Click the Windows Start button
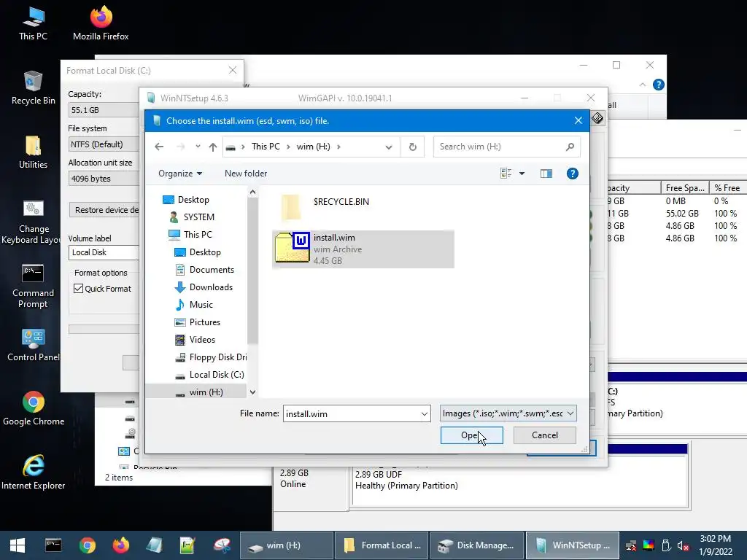Viewport: 747px width, 560px height. coord(18,545)
